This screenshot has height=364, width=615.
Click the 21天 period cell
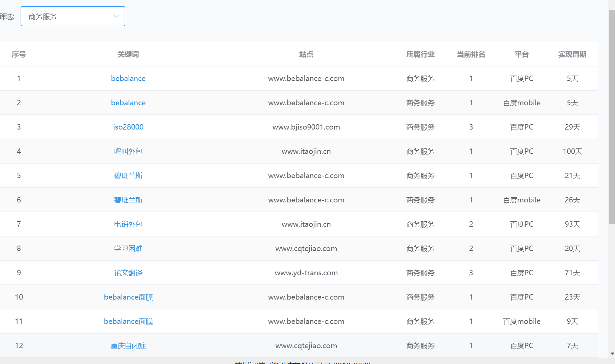pos(572,175)
